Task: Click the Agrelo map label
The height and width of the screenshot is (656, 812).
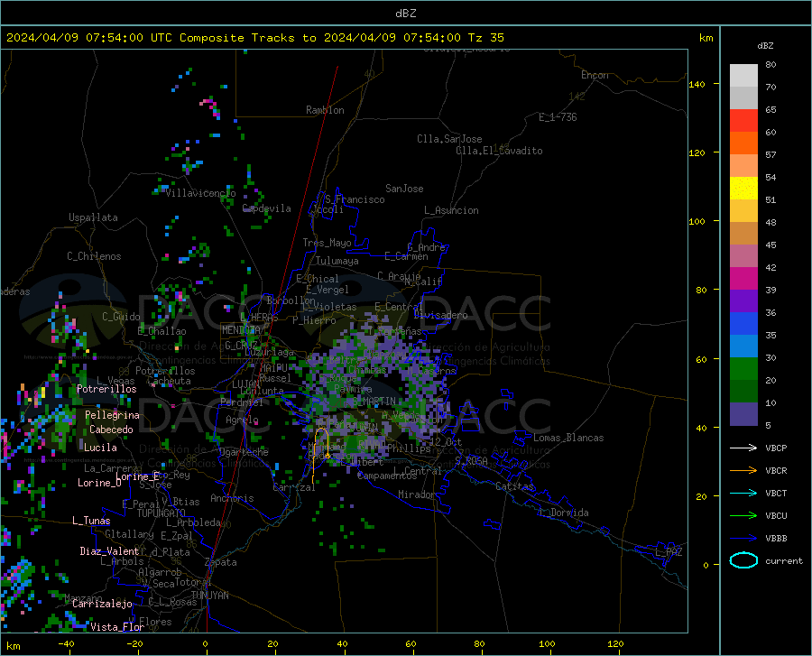Action: click(x=242, y=420)
